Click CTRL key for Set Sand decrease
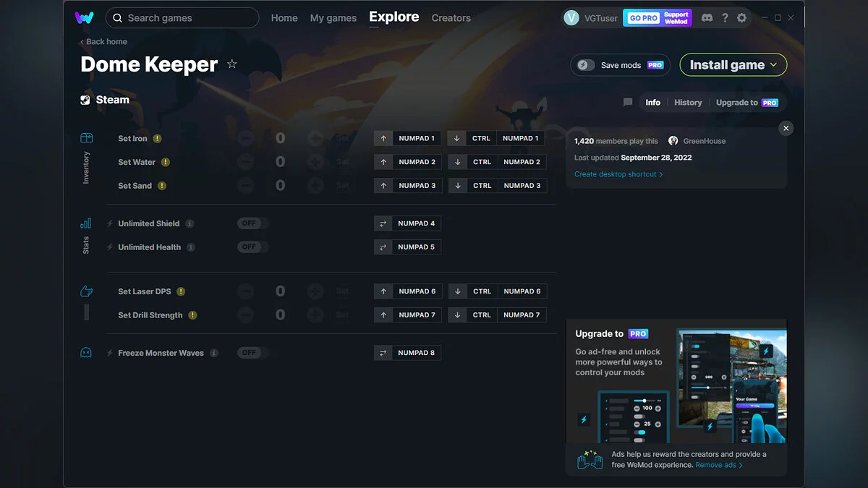 point(482,186)
